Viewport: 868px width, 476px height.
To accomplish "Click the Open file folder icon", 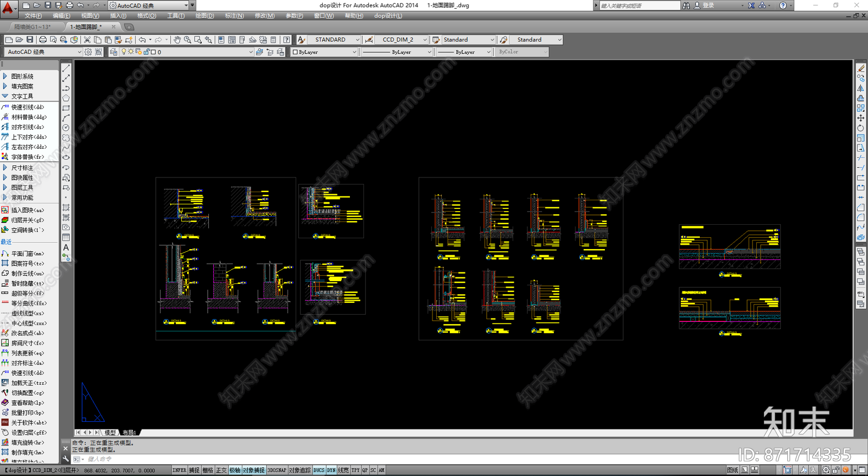I will (x=19, y=40).
